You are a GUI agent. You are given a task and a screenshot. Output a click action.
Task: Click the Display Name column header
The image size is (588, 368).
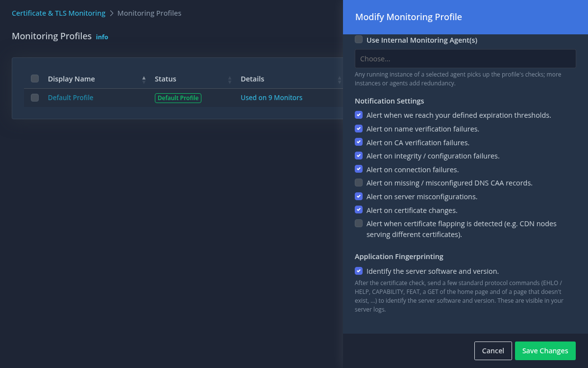(72, 79)
